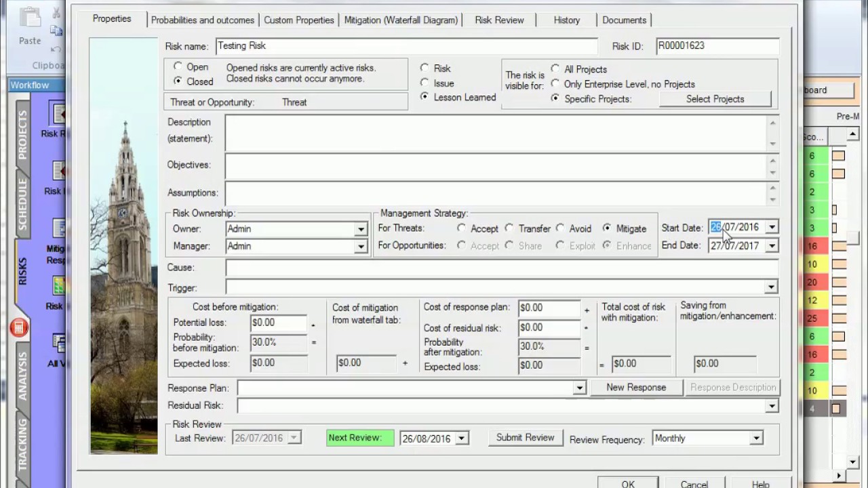The image size is (868, 488).
Task: Open the ANALYSIS workflow side tab
Action: (22, 375)
